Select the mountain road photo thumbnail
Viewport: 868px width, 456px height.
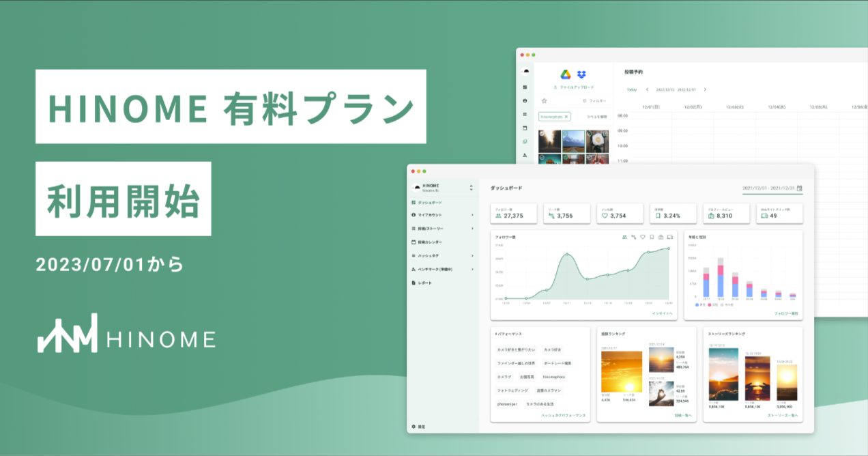[573, 141]
